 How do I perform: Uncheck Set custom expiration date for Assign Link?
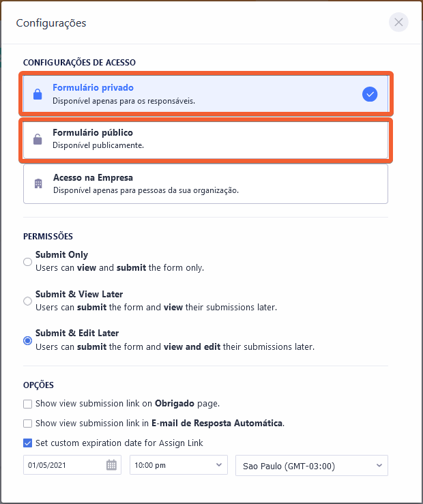28,443
